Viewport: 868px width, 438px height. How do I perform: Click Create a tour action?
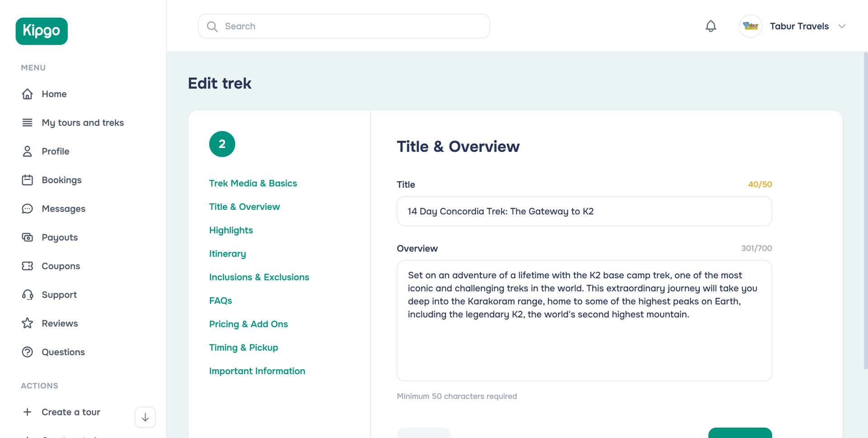[71, 412]
